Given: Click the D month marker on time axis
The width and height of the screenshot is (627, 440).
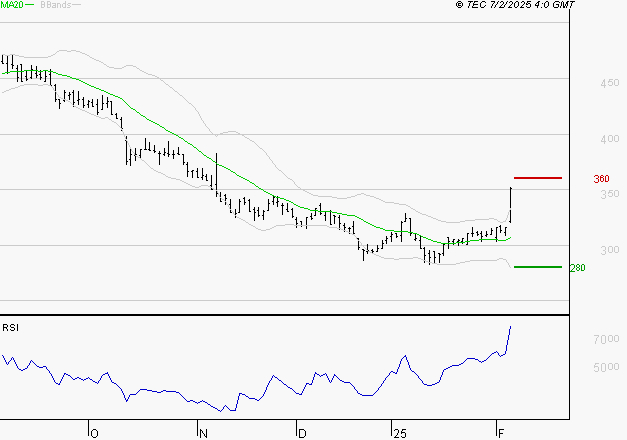Looking at the screenshot, I should coord(302,434).
